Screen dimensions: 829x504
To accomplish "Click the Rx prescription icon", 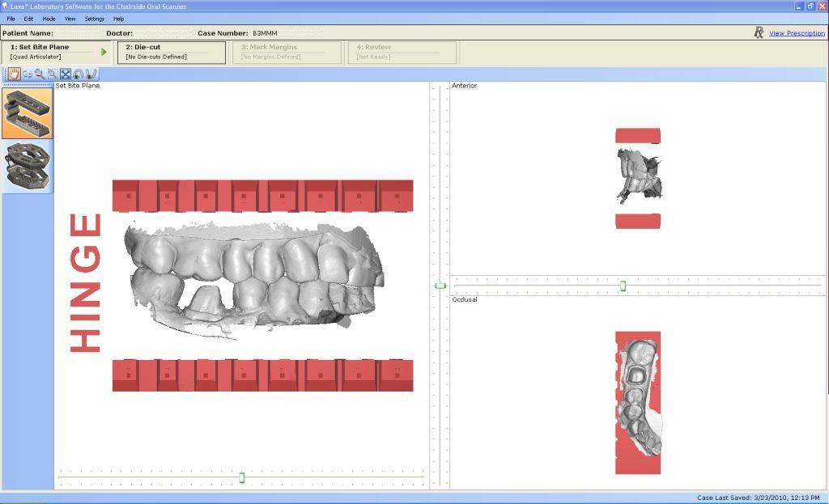I will pyautogui.click(x=758, y=32).
